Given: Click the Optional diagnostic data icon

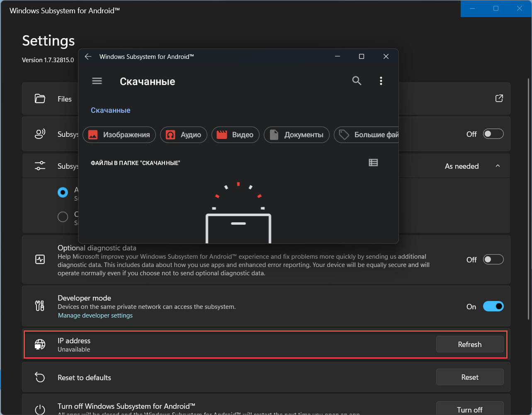Looking at the screenshot, I should [x=40, y=260].
